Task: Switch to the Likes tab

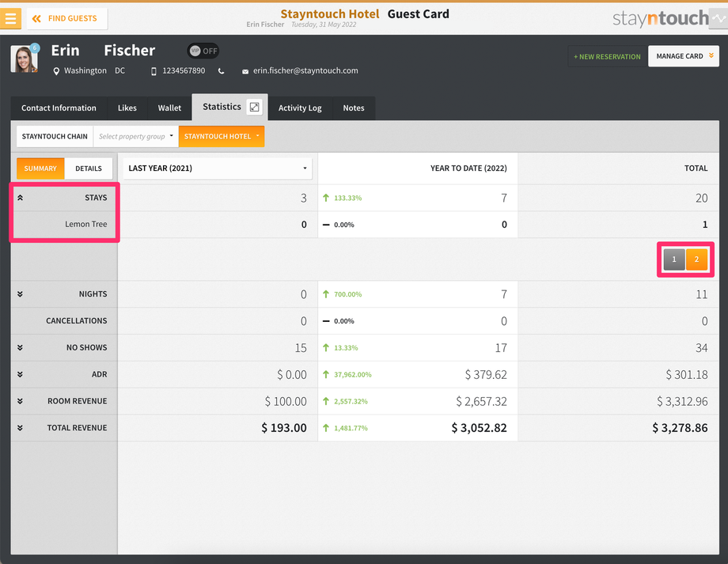Action: pyautogui.click(x=127, y=108)
